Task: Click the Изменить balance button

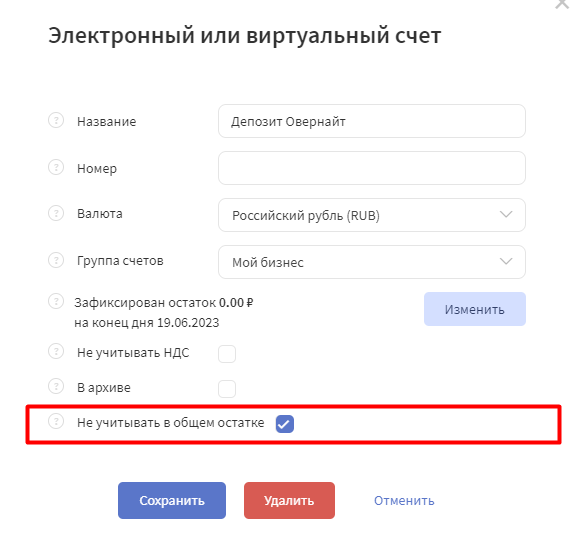Action: (474, 309)
